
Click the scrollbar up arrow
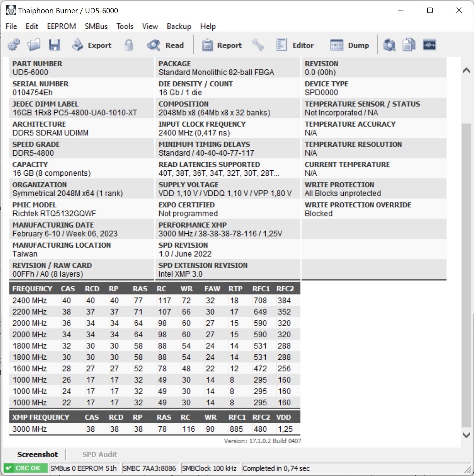pos(466,71)
